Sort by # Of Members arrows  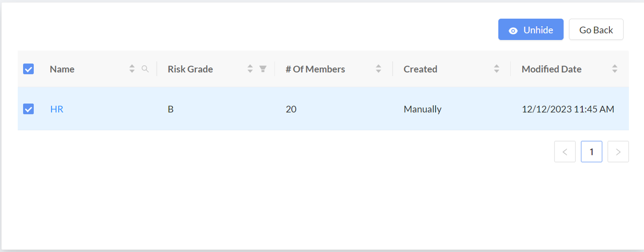pyautogui.click(x=379, y=69)
